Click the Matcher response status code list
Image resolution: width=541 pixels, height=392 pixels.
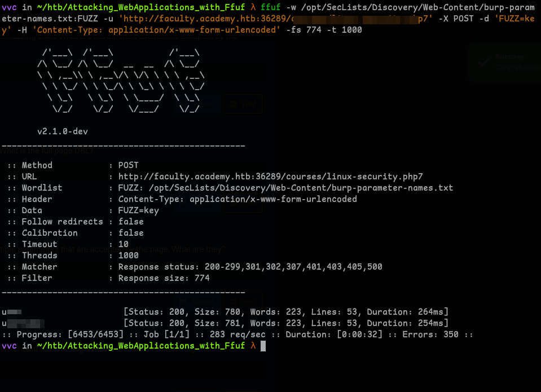(250, 267)
